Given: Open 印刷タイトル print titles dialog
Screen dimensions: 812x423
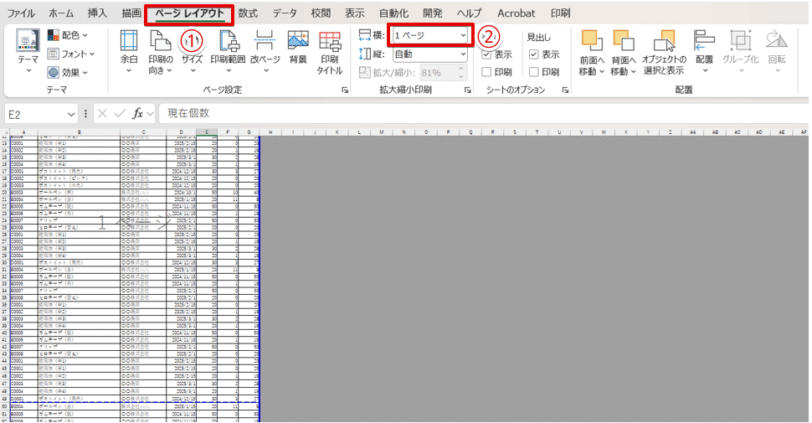Looking at the screenshot, I should (330, 52).
